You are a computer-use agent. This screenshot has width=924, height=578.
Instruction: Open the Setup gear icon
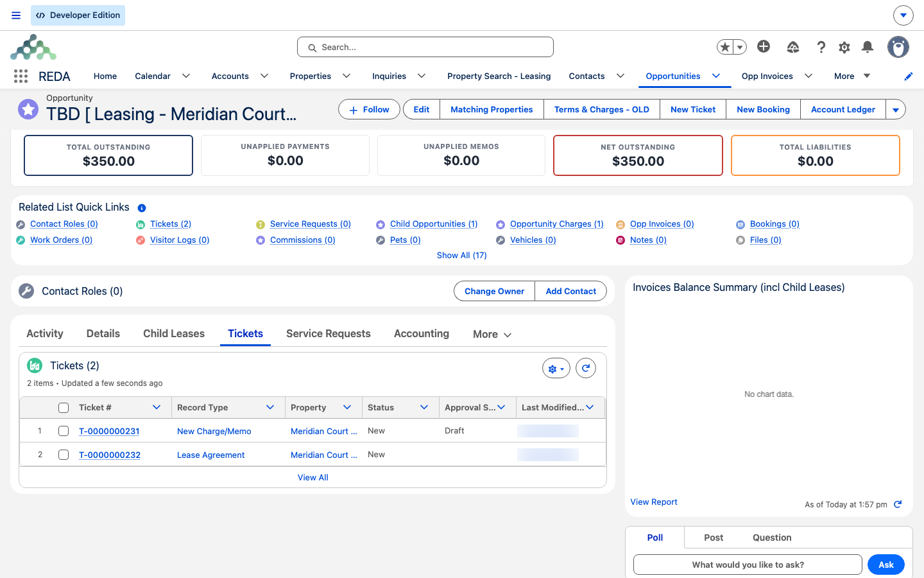[844, 47]
